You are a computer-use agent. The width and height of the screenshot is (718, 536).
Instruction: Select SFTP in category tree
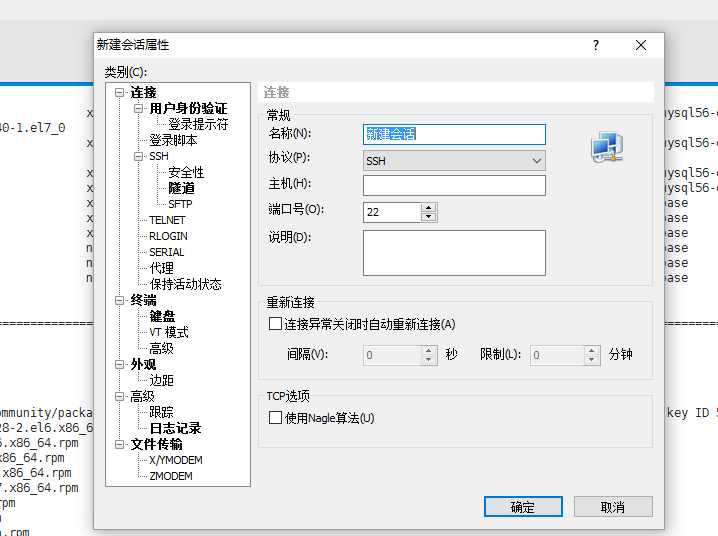(x=180, y=204)
